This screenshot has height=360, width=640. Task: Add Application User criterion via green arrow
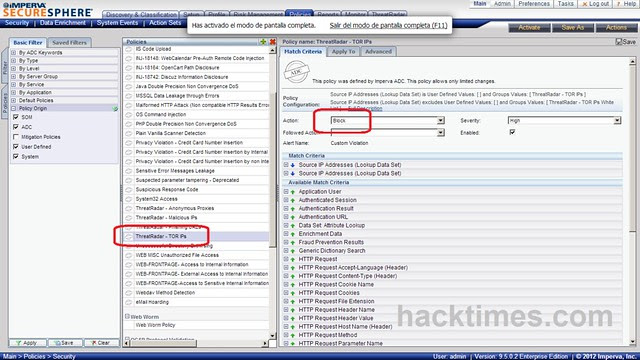click(x=293, y=192)
